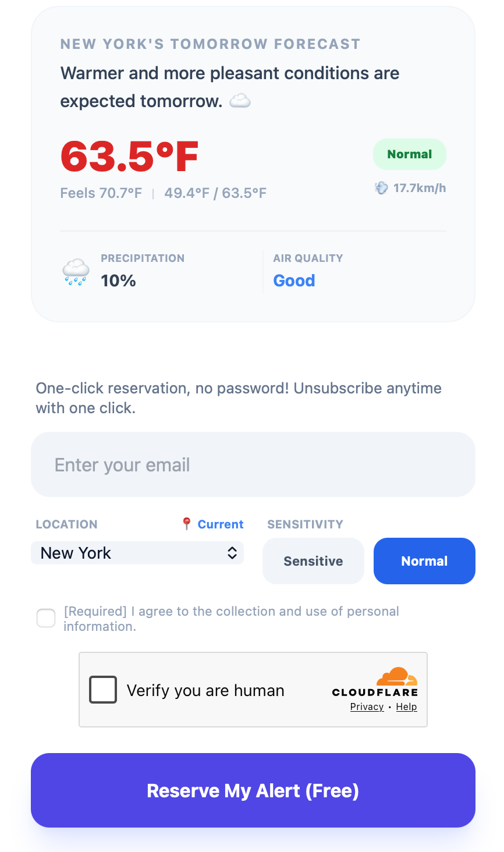
Task: Click the red location pin icon
Action: click(x=186, y=524)
